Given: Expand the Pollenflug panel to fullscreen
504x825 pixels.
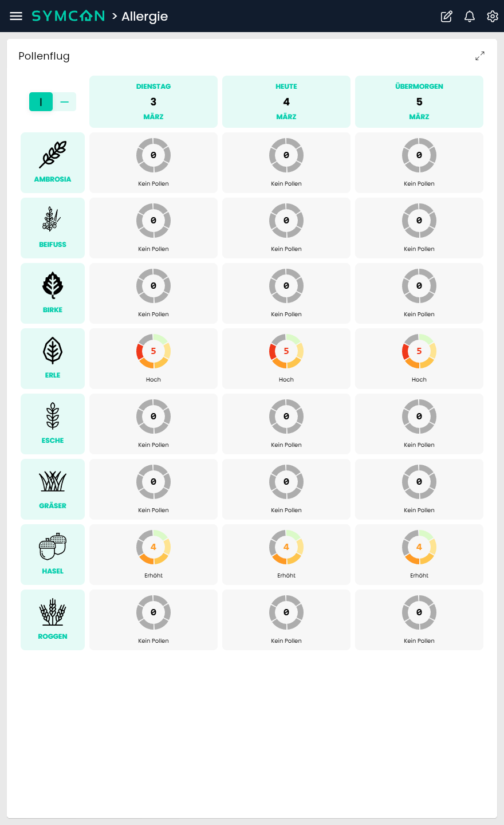Looking at the screenshot, I should pyautogui.click(x=480, y=56).
